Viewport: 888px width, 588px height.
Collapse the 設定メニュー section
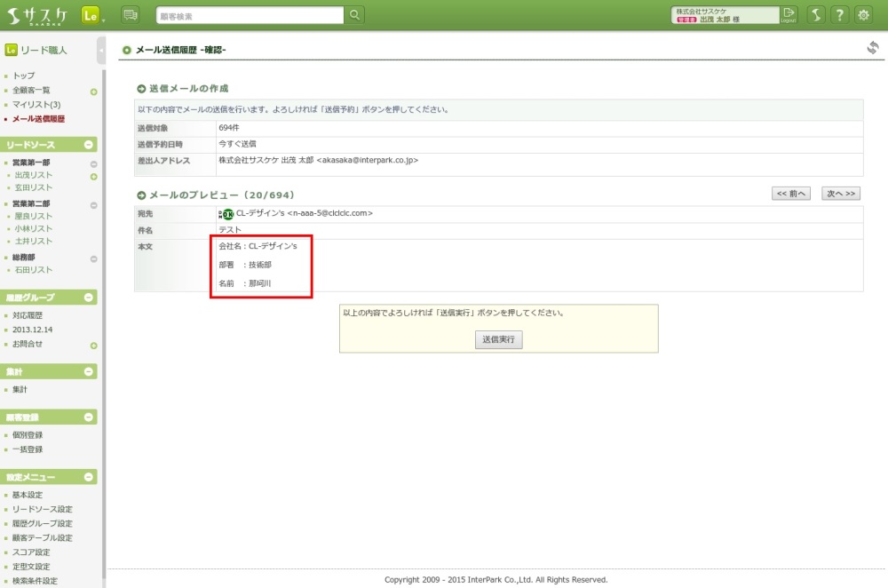click(88, 477)
